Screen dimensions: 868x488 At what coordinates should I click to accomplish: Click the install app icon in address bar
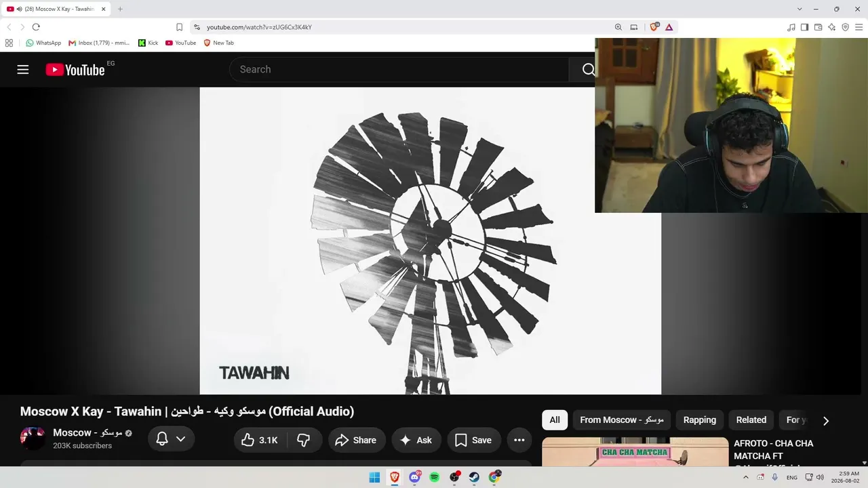coord(634,27)
